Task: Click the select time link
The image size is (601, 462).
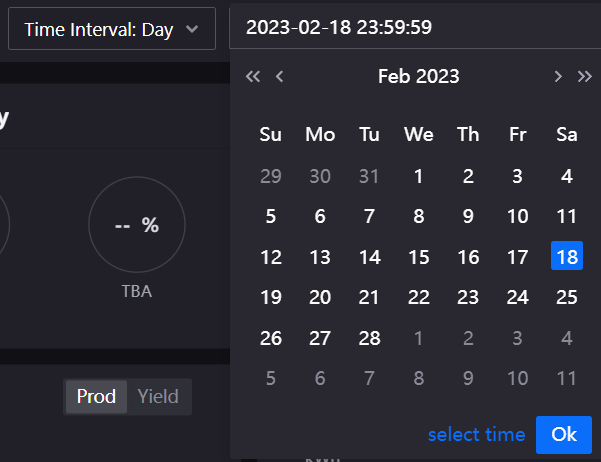Action: (476, 434)
